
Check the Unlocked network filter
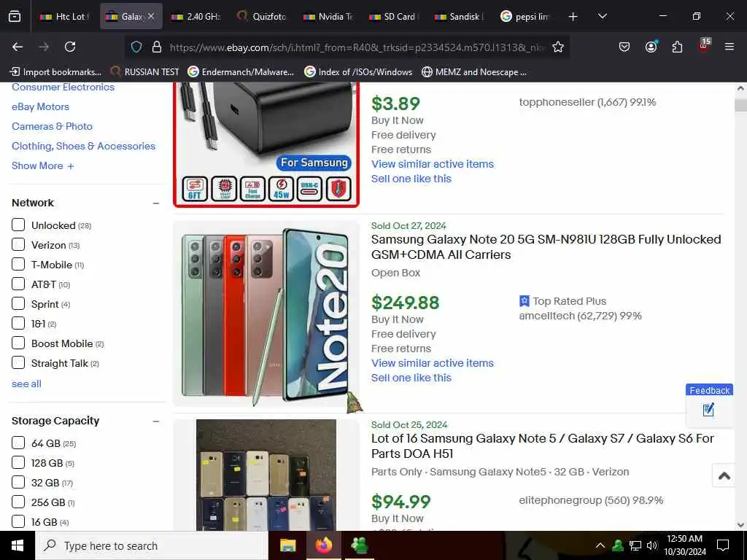18,225
